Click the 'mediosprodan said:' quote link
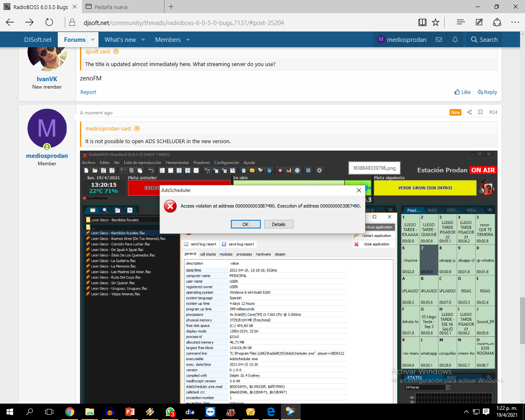 tap(108, 128)
